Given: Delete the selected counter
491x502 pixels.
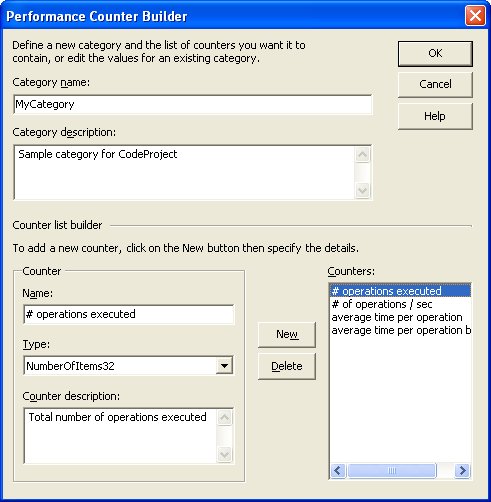Looking at the screenshot, I should coord(287,366).
